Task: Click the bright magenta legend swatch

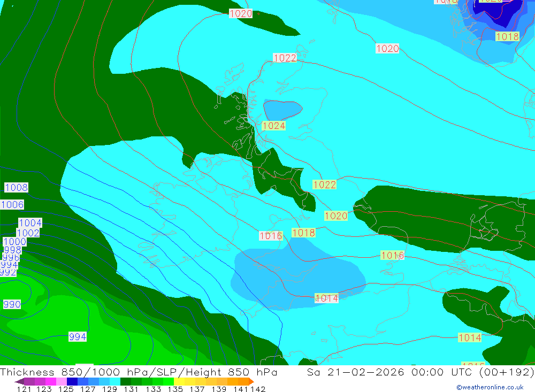Action: (51, 381)
